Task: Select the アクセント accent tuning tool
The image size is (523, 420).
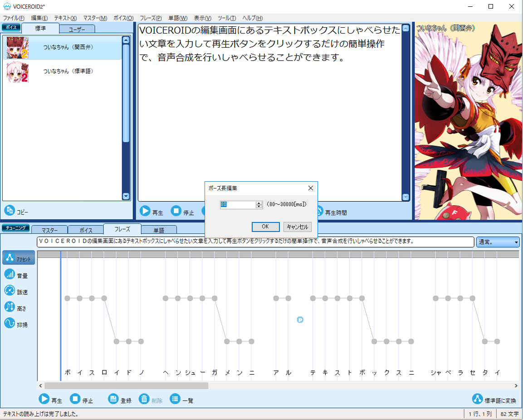Action: tap(19, 258)
